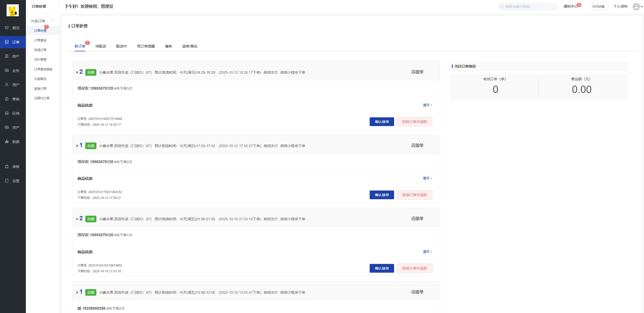The width and height of the screenshot is (644, 313).
Task: Open the 营销 marketing sidebar icon
Action: (x=7, y=99)
